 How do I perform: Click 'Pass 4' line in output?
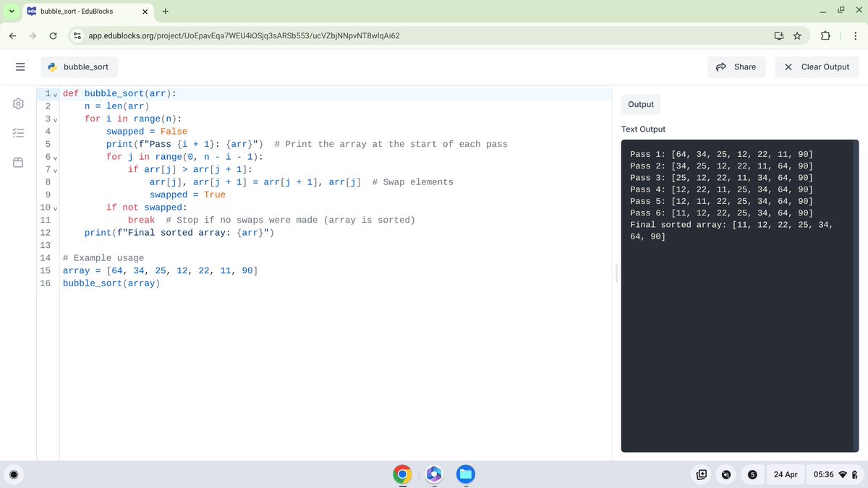pyautogui.click(x=722, y=189)
